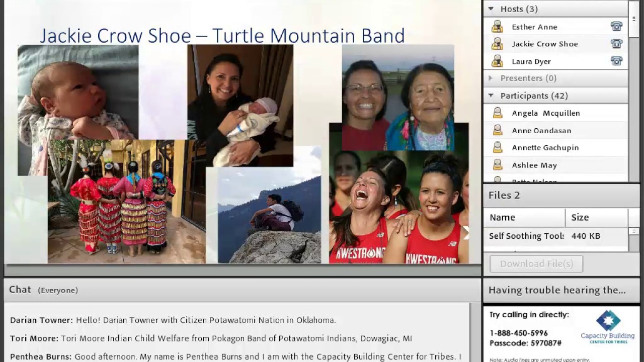Click Darian Towner's chat message

tap(173, 320)
